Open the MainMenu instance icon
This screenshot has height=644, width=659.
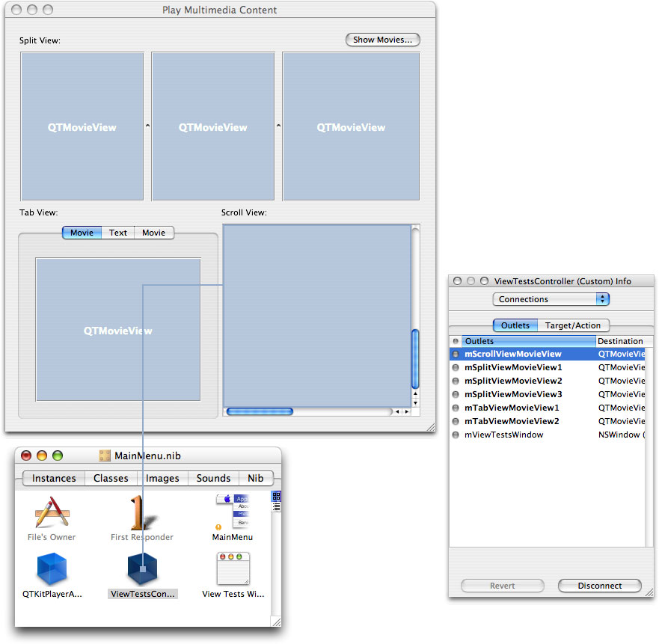[x=233, y=512]
